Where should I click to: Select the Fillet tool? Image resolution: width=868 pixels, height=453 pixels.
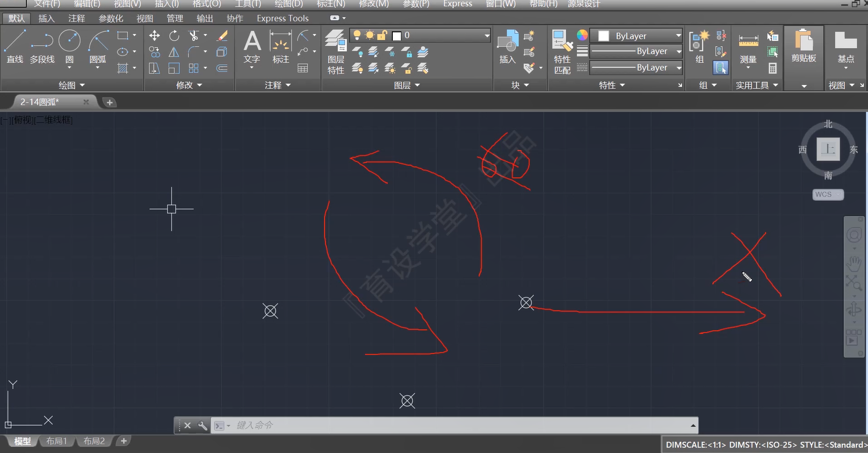tap(194, 52)
